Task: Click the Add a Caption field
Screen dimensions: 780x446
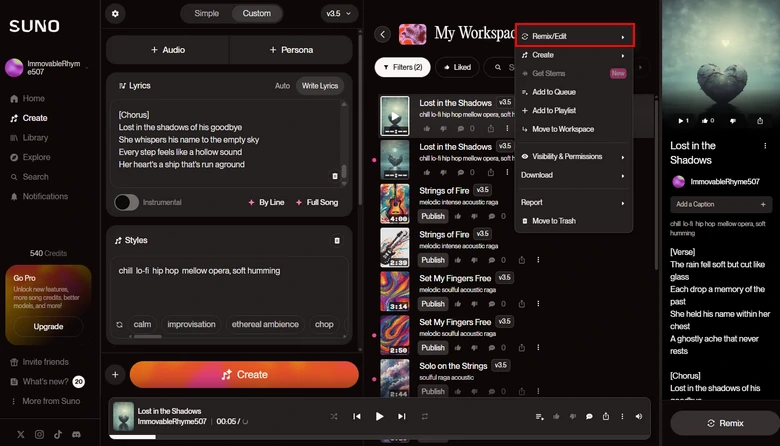Action: (721, 204)
